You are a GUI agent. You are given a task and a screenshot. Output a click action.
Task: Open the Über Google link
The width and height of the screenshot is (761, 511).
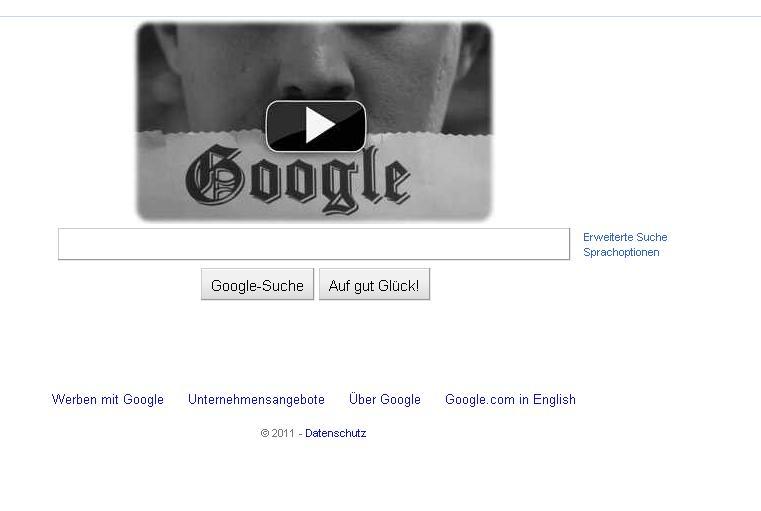[x=385, y=399]
